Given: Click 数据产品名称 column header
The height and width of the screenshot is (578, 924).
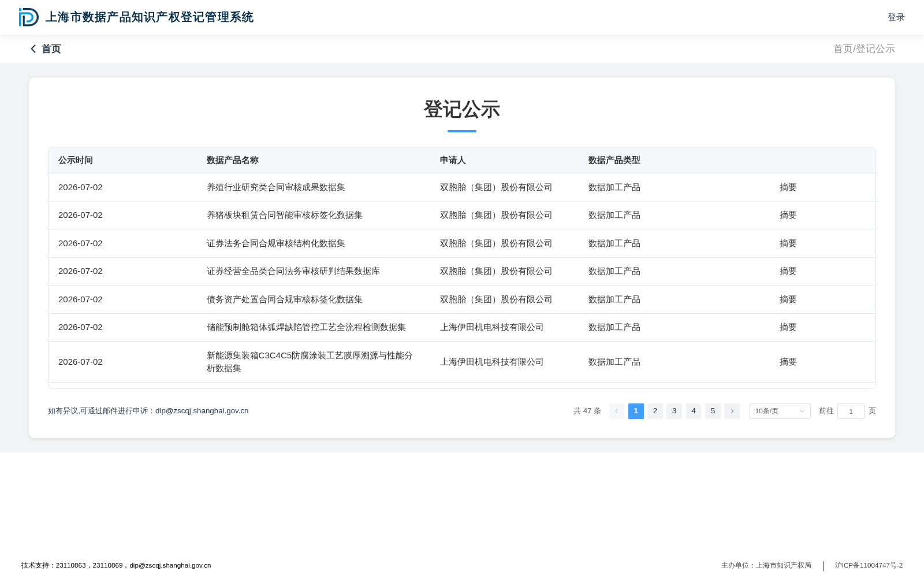Looking at the screenshot, I should (x=233, y=160).
